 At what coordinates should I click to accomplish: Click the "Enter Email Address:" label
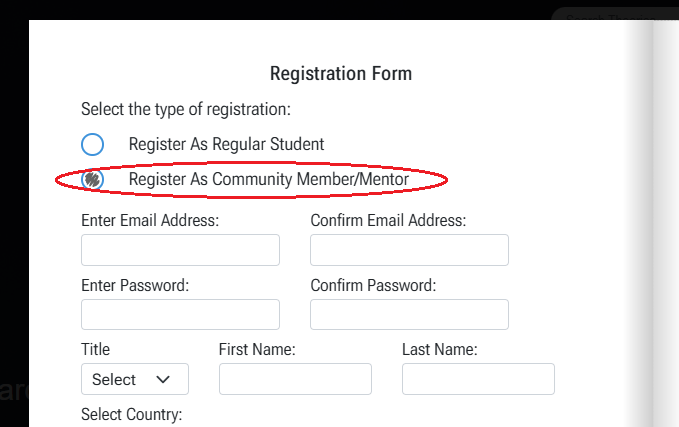[150, 220]
